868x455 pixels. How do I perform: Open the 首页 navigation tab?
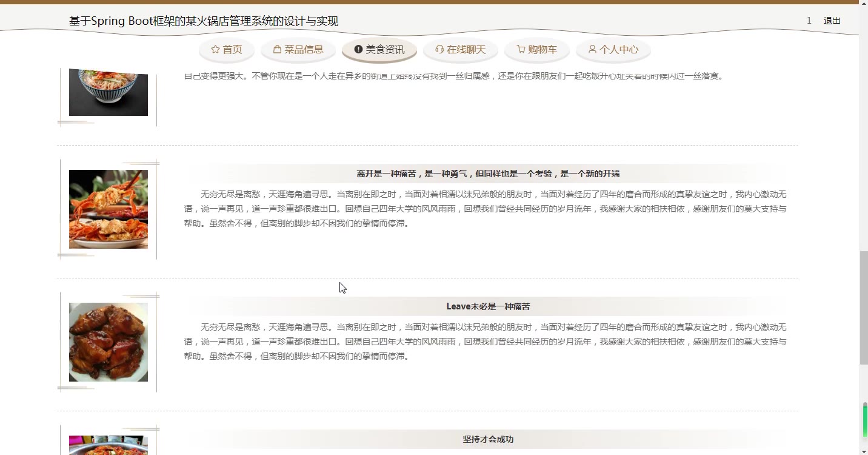coord(227,50)
